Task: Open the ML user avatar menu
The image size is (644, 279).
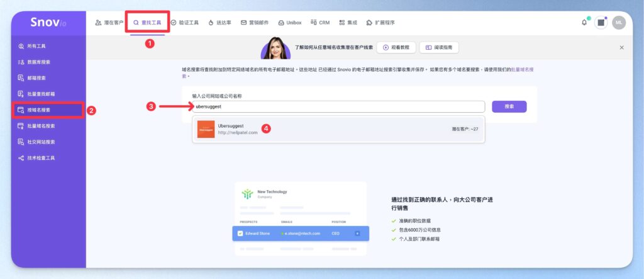Action: pos(619,23)
